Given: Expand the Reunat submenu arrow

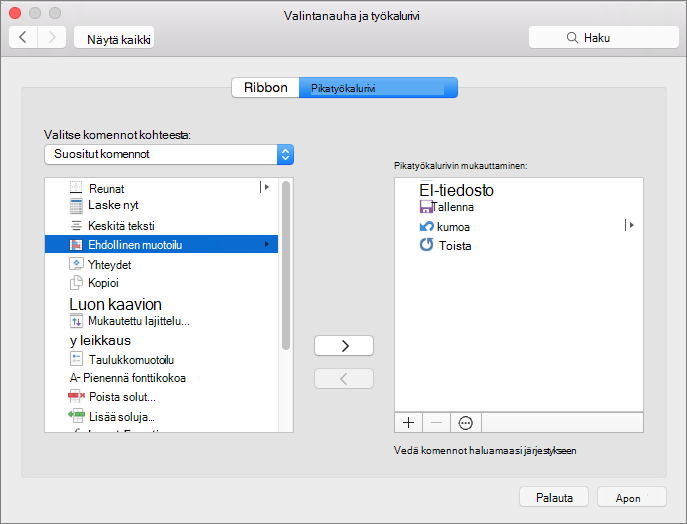Looking at the screenshot, I should coord(265,187).
